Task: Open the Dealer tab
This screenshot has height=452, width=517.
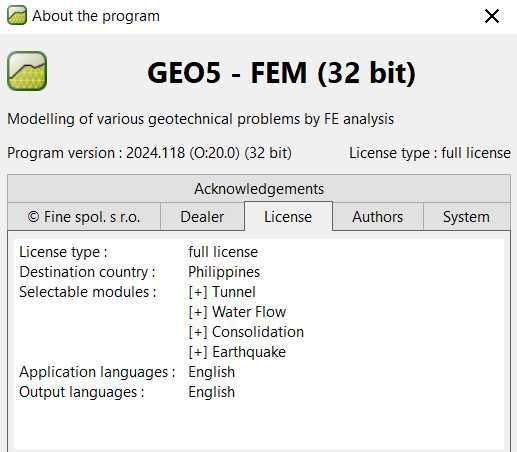Action: click(x=202, y=217)
